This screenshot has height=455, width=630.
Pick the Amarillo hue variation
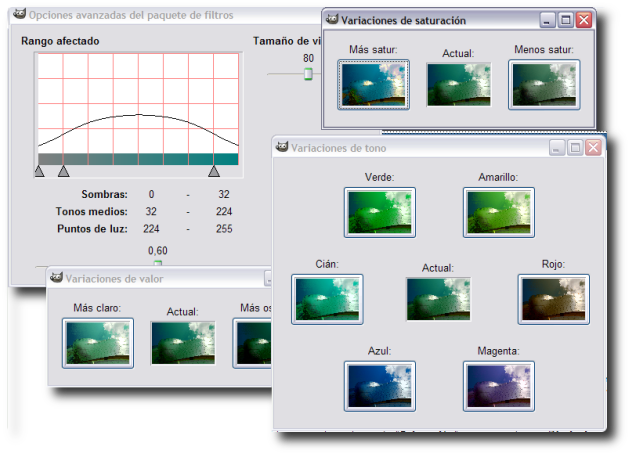498,213
